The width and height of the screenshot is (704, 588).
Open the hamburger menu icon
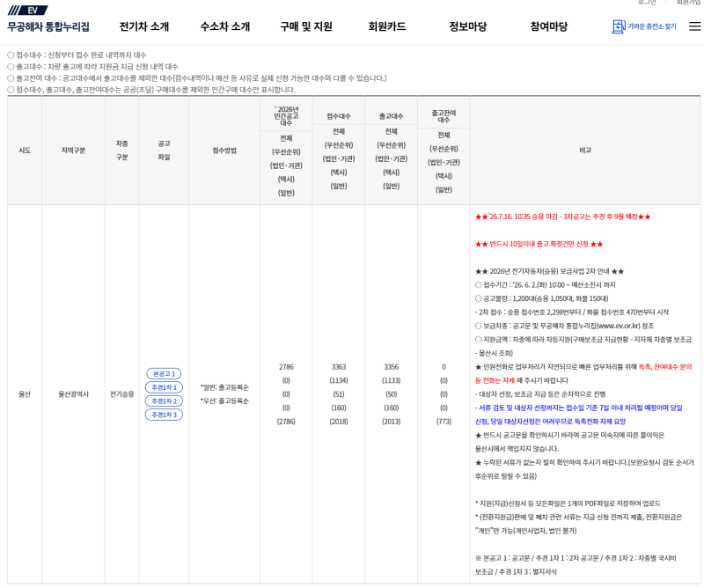point(694,26)
